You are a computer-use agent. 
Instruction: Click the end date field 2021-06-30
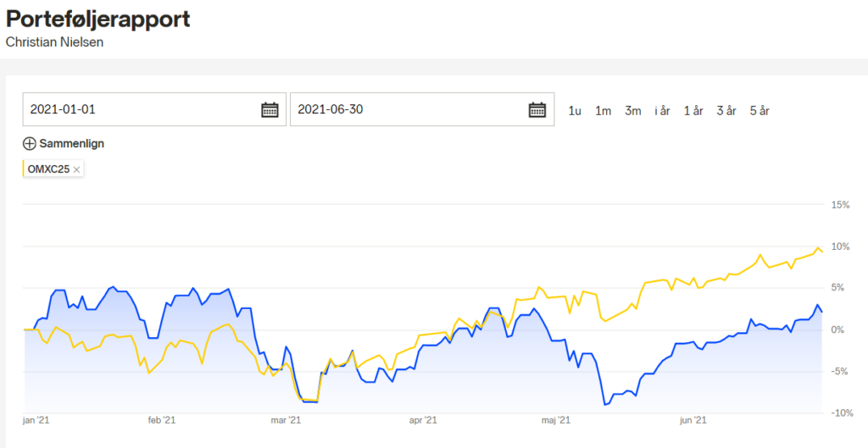point(422,109)
